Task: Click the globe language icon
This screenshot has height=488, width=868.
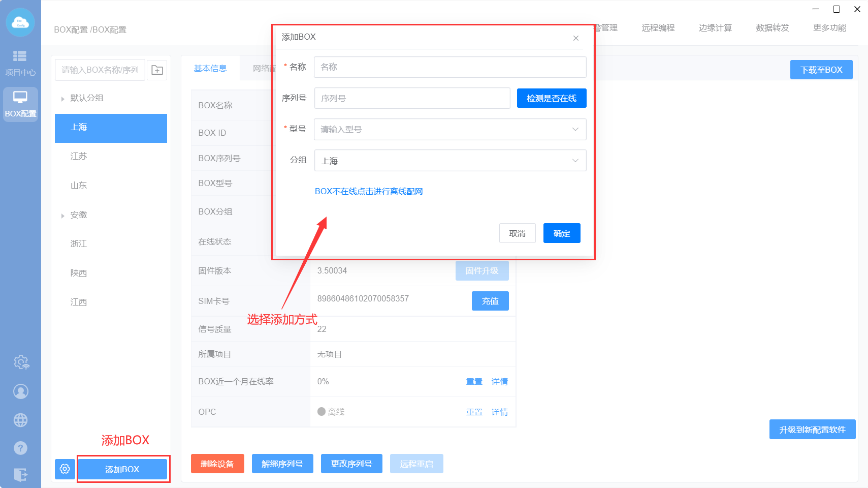Action: [x=21, y=420]
